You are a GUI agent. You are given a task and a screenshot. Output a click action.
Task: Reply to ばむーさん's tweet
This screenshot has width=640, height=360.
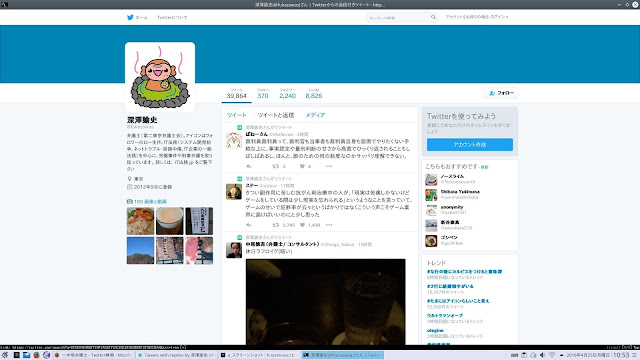pos(249,166)
